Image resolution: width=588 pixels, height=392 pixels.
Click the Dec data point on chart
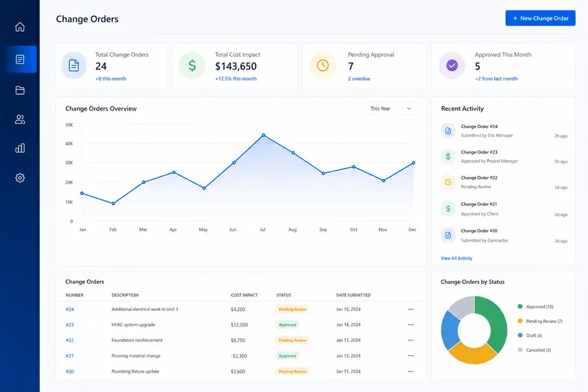pyautogui.click(x=414, y=163)
